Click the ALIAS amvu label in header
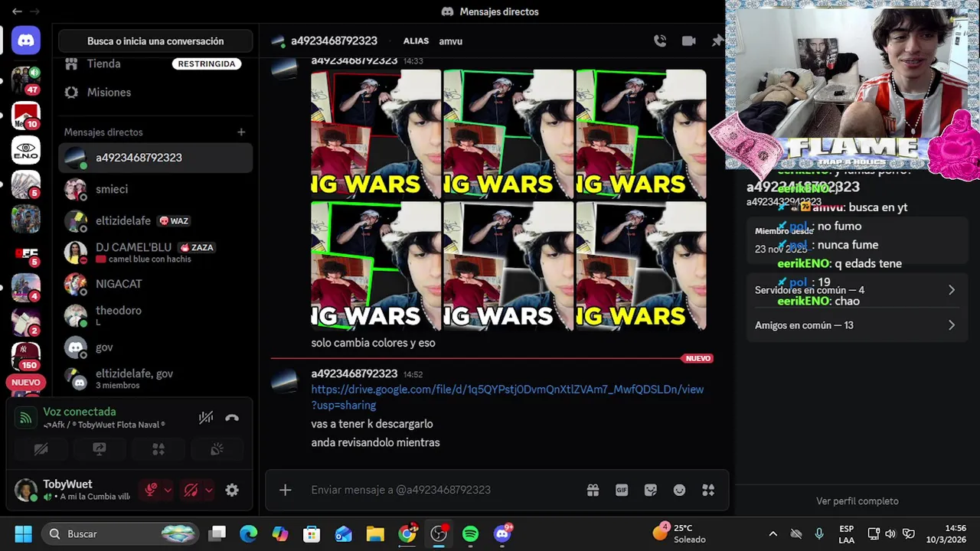The image size is (980, 551). click(433, 41)
